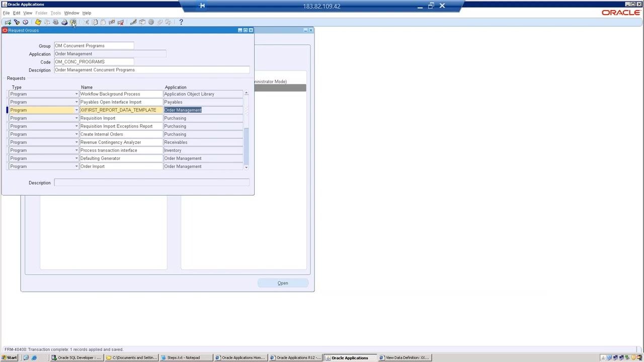
Task: Select the Process transaction interface name cell
Action: 121,150
